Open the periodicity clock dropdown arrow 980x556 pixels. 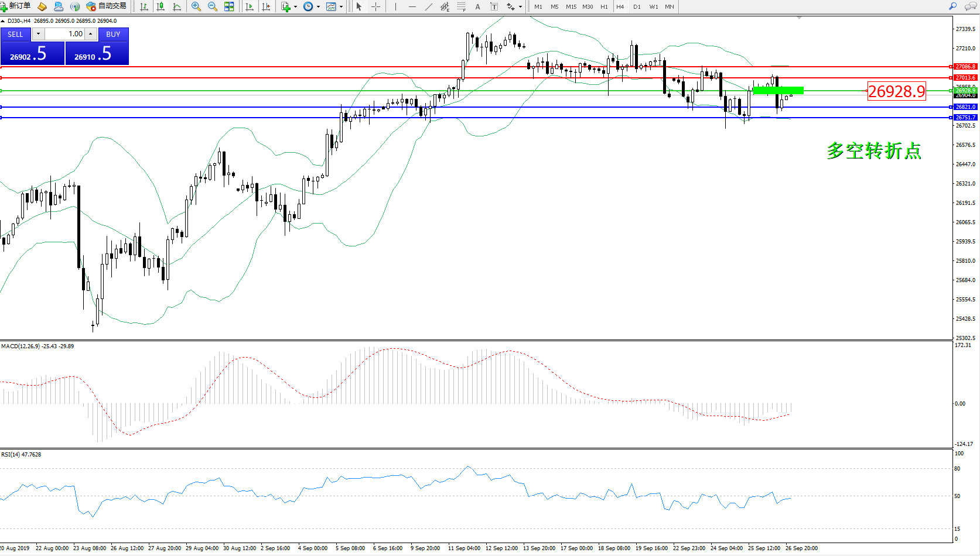click(318, 7)
